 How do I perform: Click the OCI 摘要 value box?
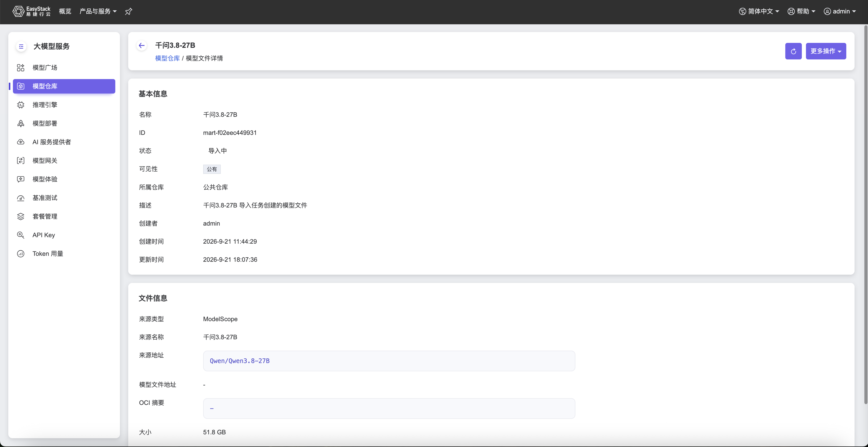pos(389,408)
